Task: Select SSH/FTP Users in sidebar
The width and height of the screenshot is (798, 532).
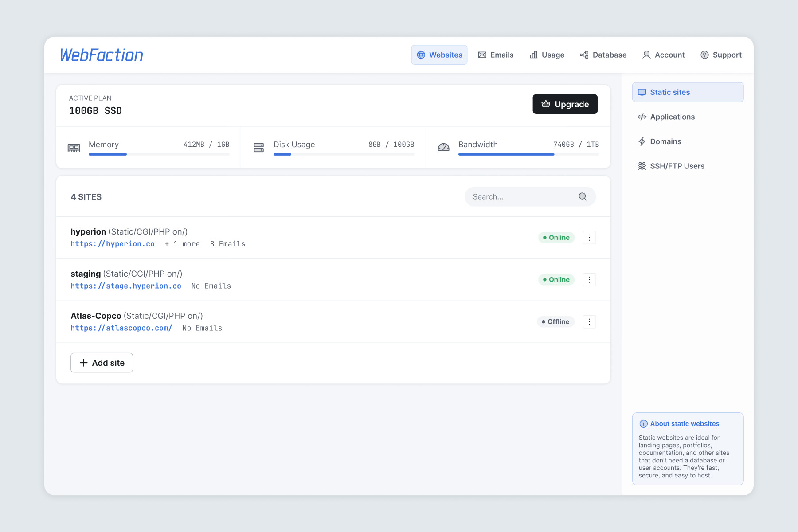Action: click(688, 166)
